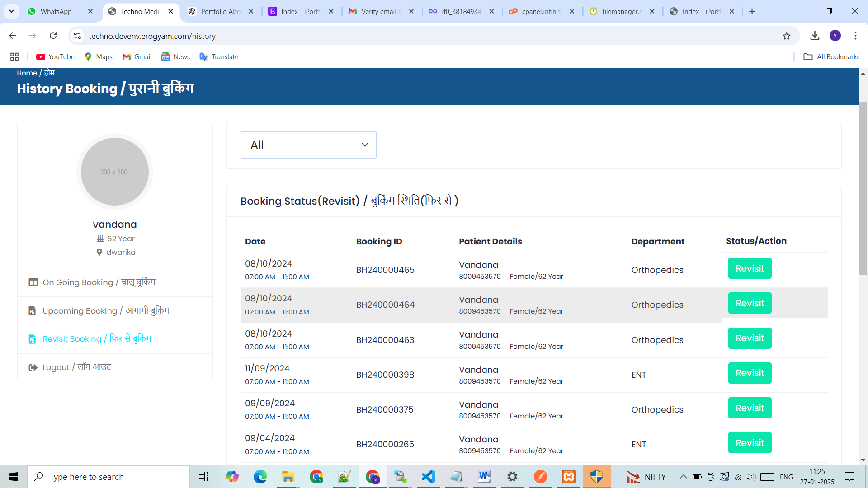Open the Translate bookmark
This screenshot has width=868, height=488.
pyautogui.click(x=219, y=56)
